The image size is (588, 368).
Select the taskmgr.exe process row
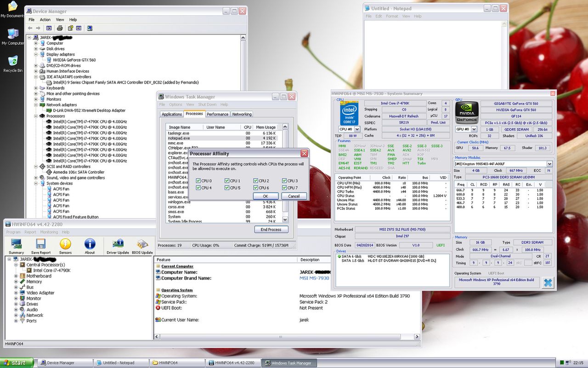pos(222,133)
